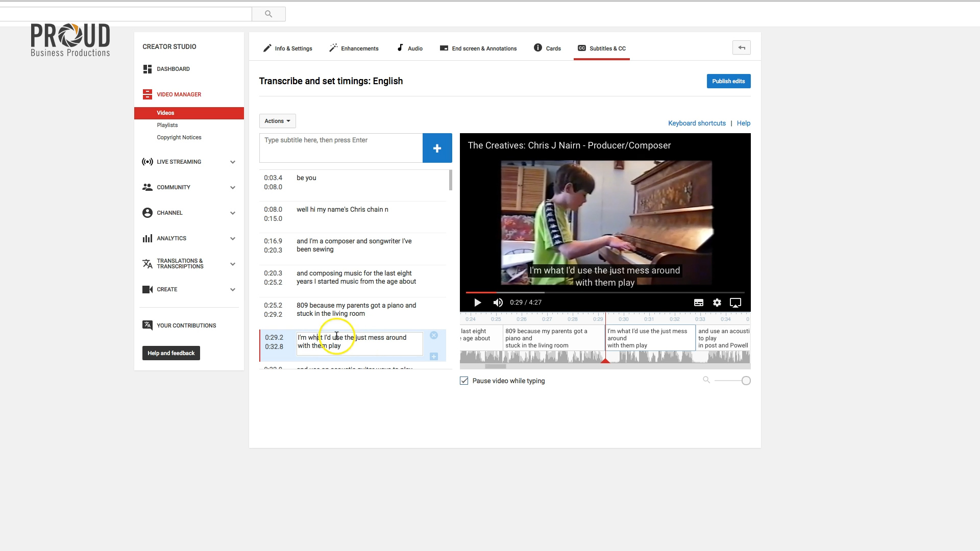Click the timeline zoom magnifier icon
The image size is (980, 551).
[x=706, y=380]
